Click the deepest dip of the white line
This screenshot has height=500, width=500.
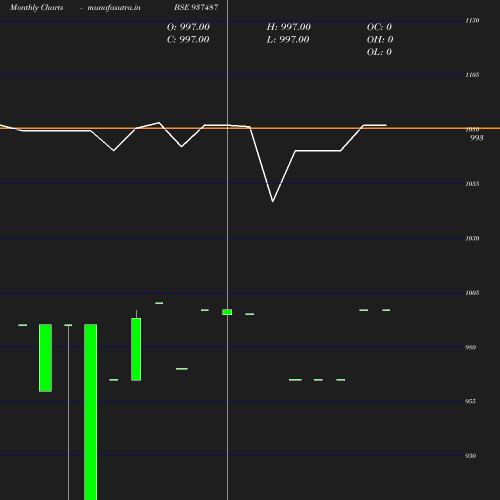[273, 201]
